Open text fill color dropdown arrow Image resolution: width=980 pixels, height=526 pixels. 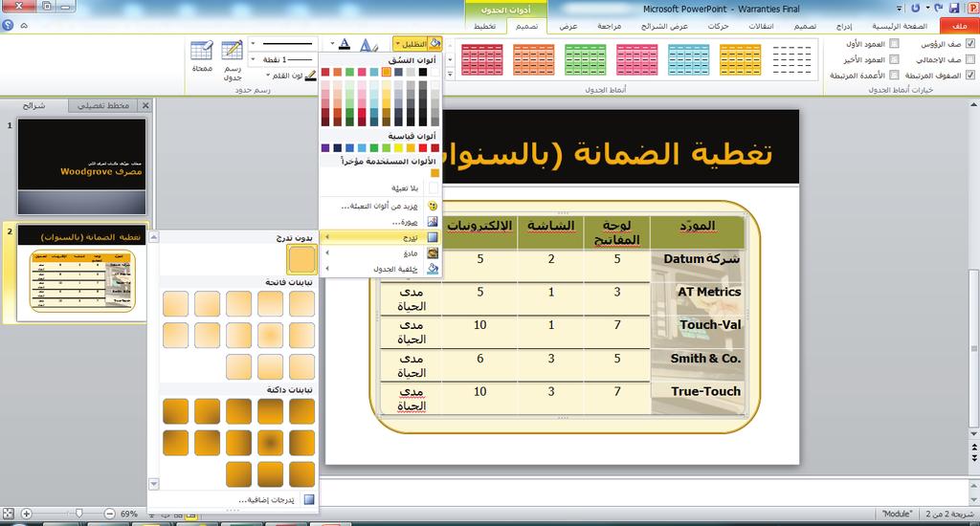332,44
